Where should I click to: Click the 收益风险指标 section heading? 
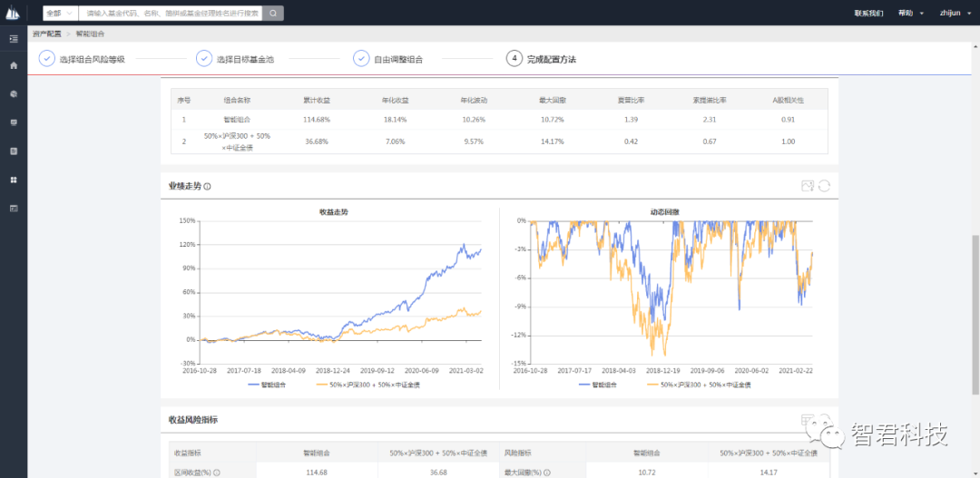(x=193, y=420)
